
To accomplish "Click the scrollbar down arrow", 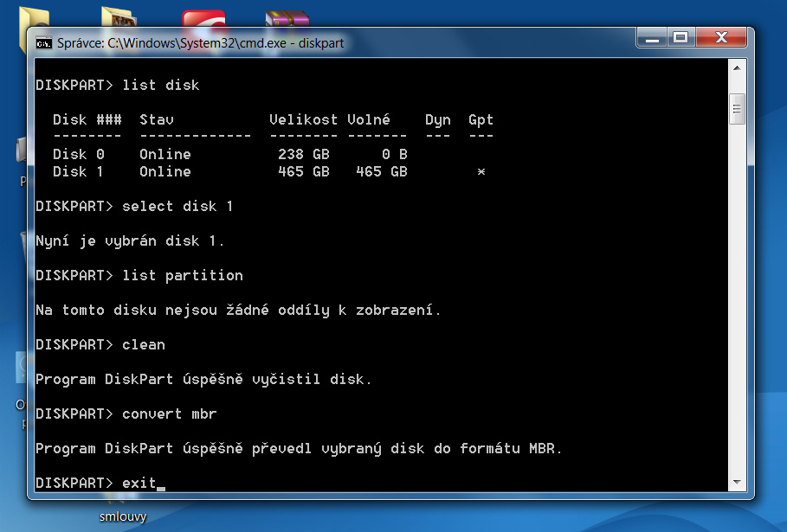I will coord(737,482).
